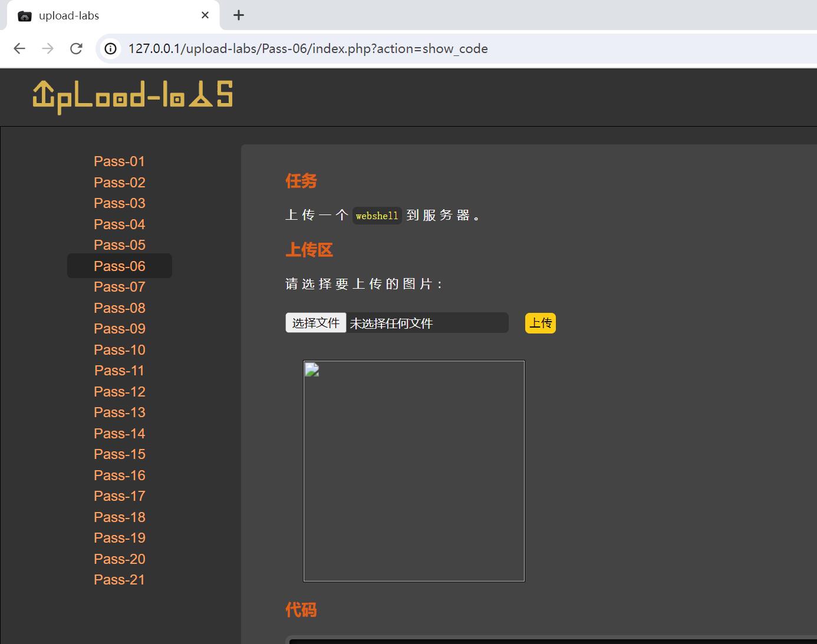The height and width of the screenshot is (644, 817).
Task: Click the webshell code label
Action: [x=377, y=216]
